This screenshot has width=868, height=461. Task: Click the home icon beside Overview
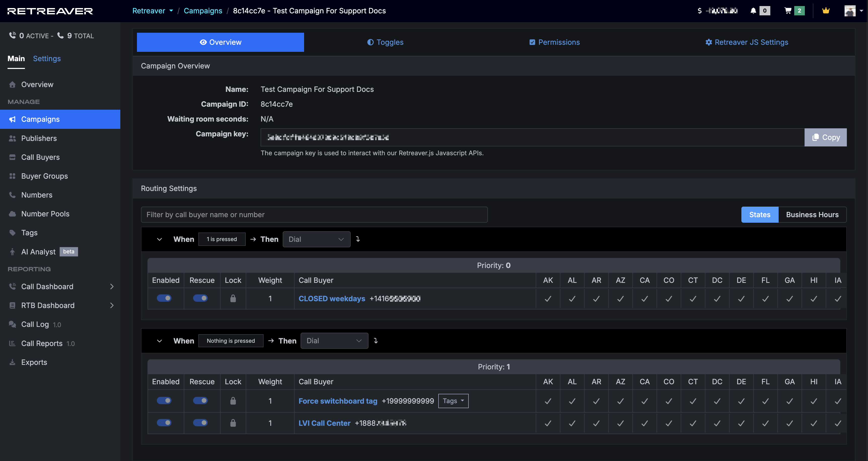click(x=13, y=85)
